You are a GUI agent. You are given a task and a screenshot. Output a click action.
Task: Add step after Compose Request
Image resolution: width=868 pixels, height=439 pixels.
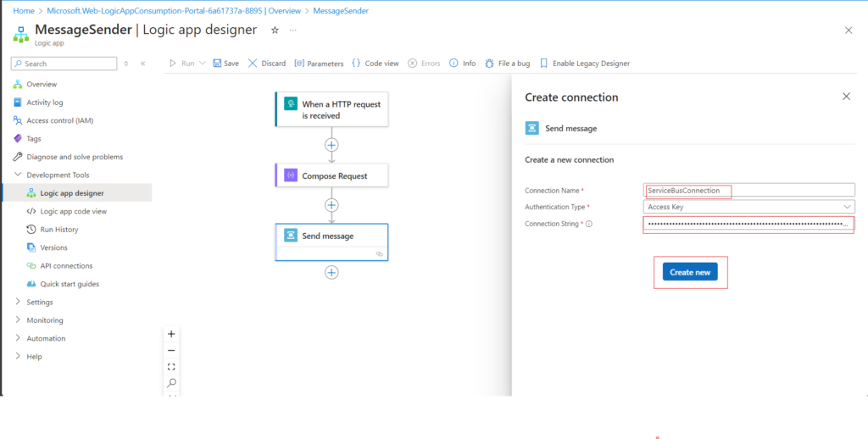(x=331, y=205)
